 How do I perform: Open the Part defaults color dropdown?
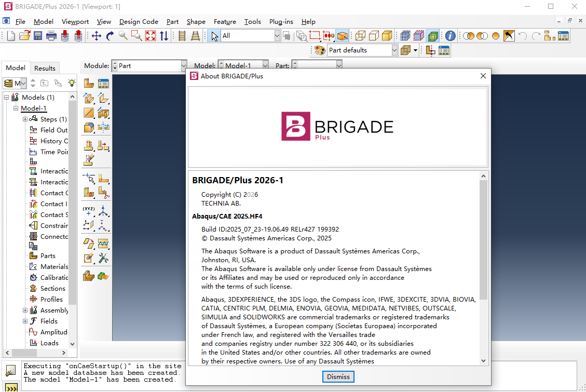(x=394, y=50)
